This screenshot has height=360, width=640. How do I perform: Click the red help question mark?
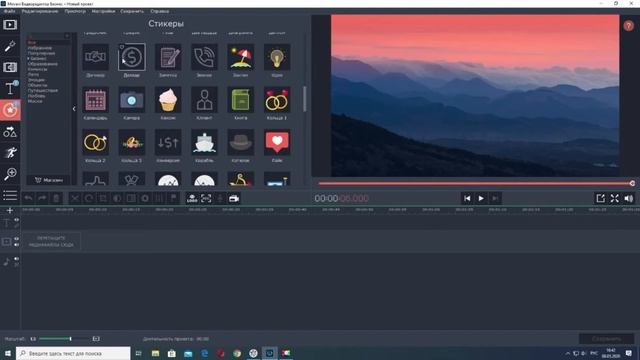[x=629, y=26]
